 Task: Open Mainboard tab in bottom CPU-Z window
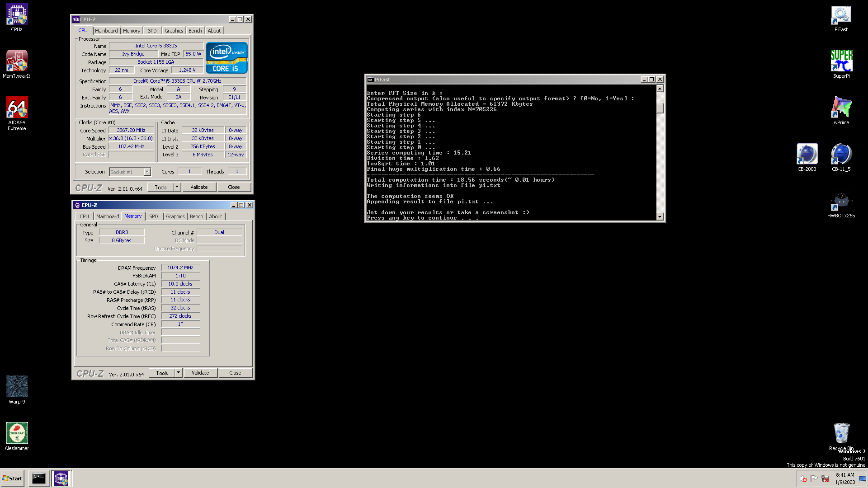[x=108, y=216]
